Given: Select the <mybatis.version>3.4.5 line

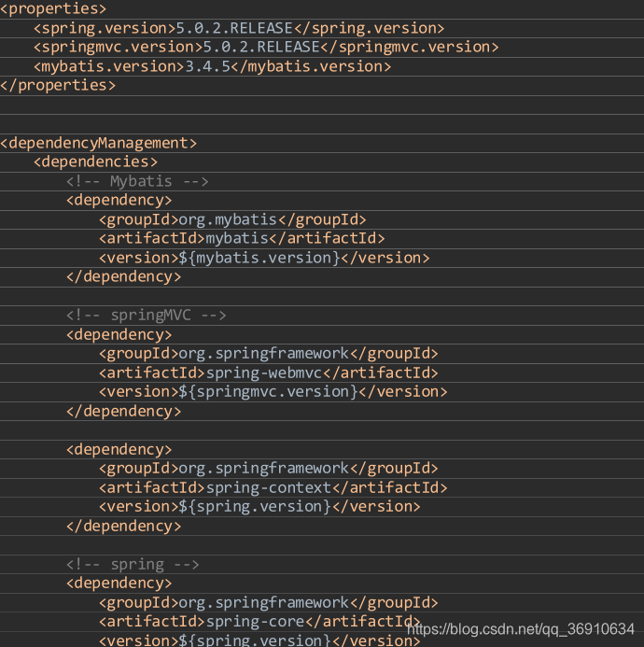Looking at the screenshot, I should click(x=212, y=66).
